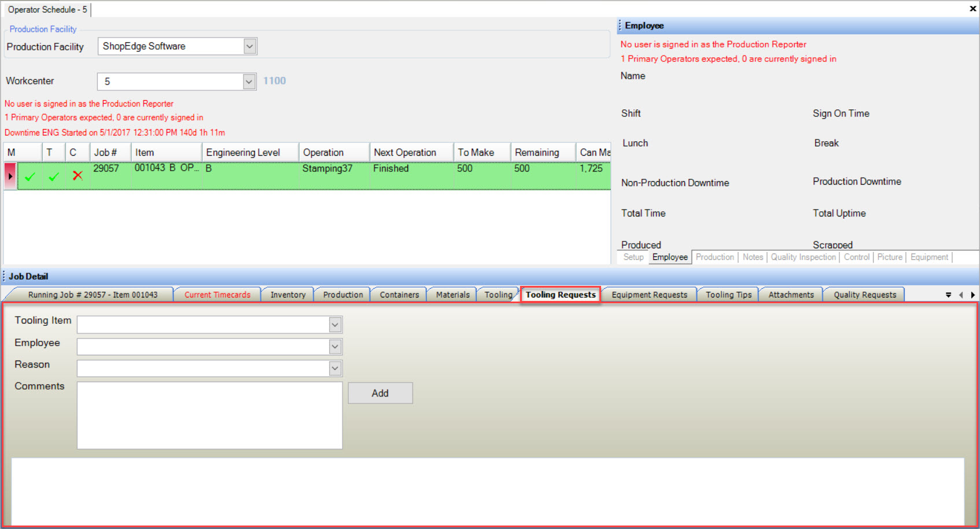Select the Employee tab in the right panel
The height and width of the screenshot is (529, 980).
click(670, 257)
